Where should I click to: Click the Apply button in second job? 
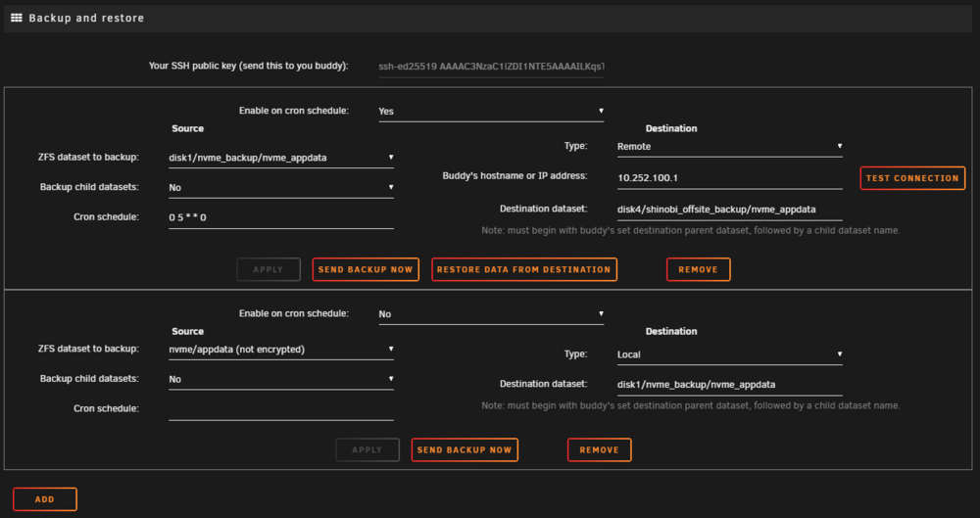point(367,449)
